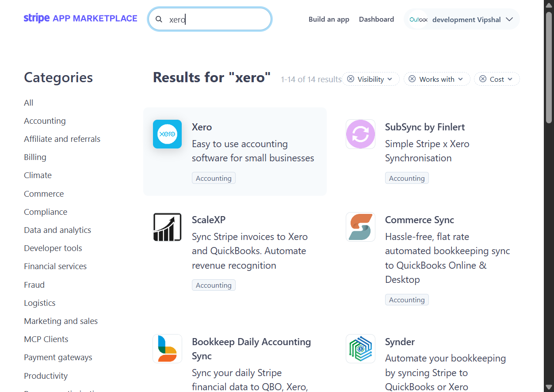This screenshot has width=554, height=392.
Task: Open the Build an app link
Action: click(329, 19)
